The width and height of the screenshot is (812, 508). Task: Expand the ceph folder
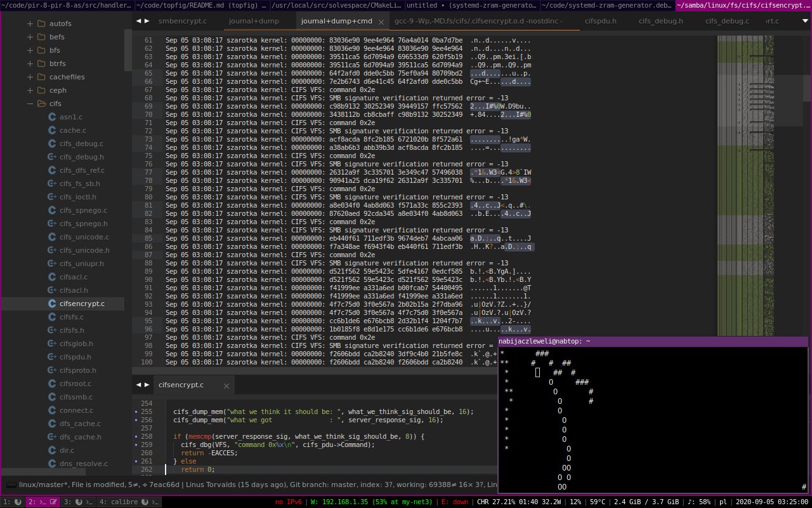pyautogui.click(x=30, y=90)
